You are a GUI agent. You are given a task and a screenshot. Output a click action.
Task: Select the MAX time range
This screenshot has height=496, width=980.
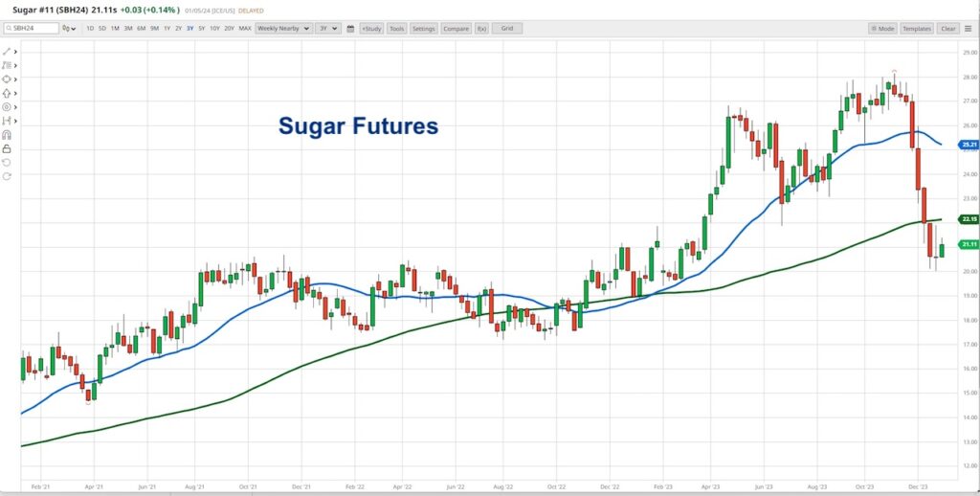[x=245, y=29]
